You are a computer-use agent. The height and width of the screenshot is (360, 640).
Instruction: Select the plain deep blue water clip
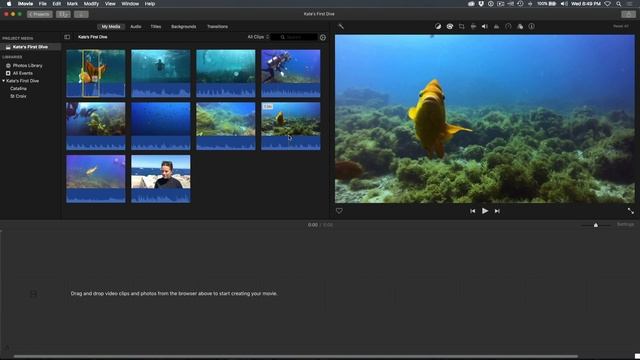161,126
